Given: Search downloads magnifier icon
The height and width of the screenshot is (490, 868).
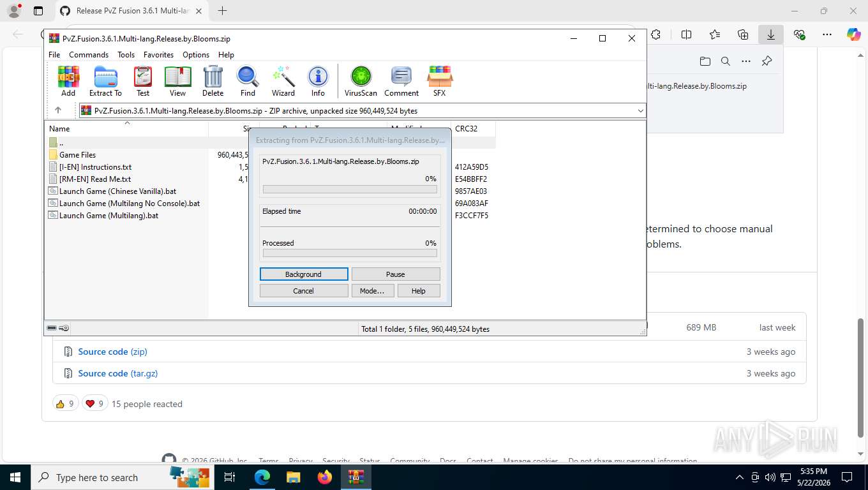Looking at the screenshot, I should tap(725, 61).
